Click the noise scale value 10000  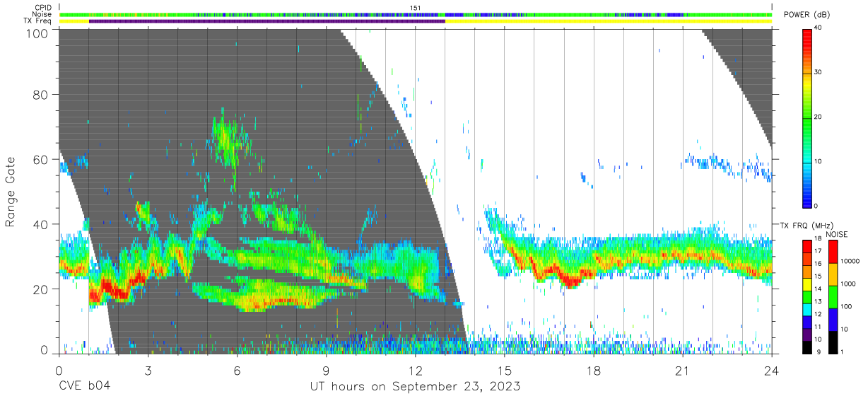point(849,261)
